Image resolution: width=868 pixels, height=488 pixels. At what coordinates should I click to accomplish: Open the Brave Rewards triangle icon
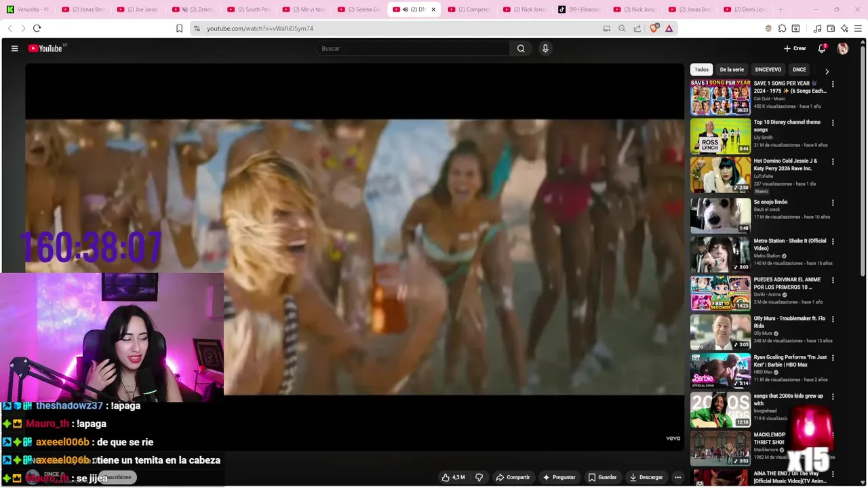669,28
